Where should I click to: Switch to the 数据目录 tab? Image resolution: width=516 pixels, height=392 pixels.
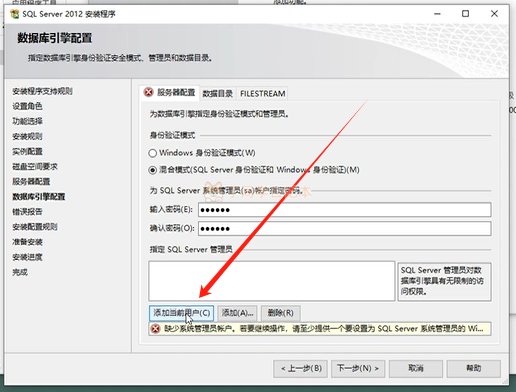[x=218, y=94]
